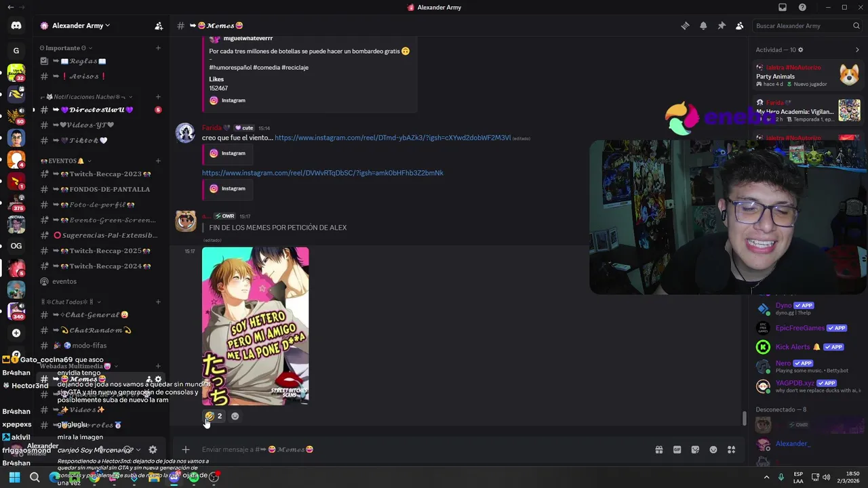
Task: Open the Activity settings gear icon
Action: tap(801, 49)
